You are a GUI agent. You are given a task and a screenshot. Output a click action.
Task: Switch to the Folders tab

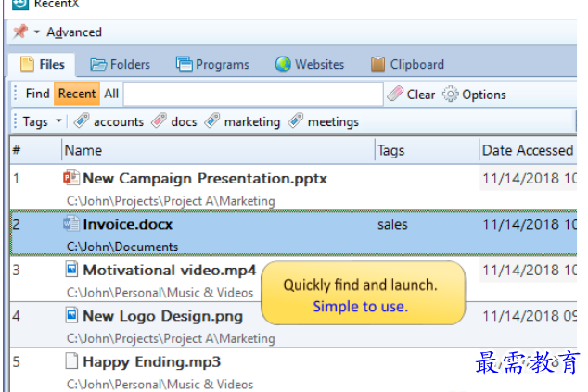tap(120, 65)
